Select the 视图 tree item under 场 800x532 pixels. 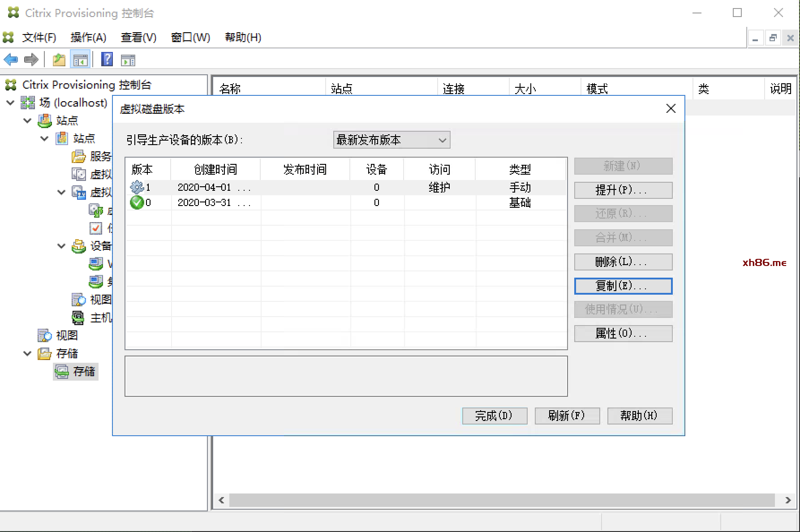(x=66, y=335)
